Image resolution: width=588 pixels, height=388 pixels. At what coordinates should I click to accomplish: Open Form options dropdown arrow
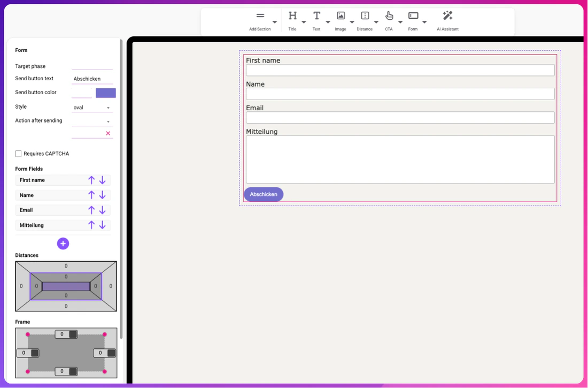[424, 22]
